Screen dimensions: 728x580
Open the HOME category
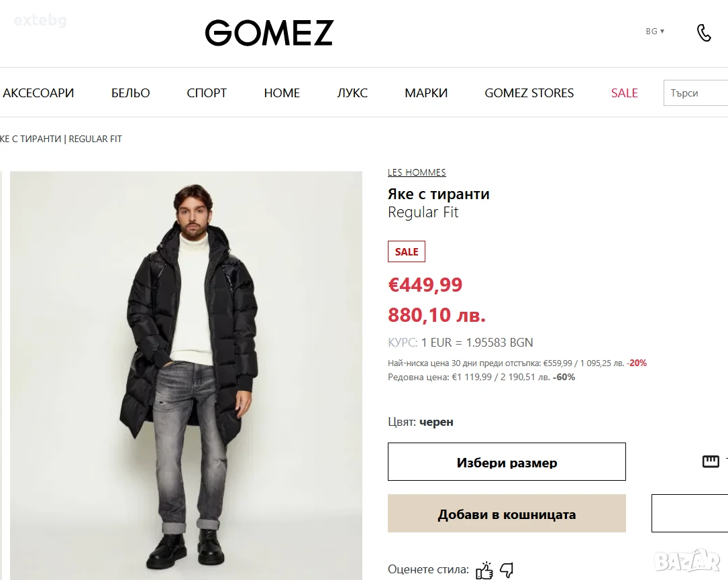coord(282,93)
